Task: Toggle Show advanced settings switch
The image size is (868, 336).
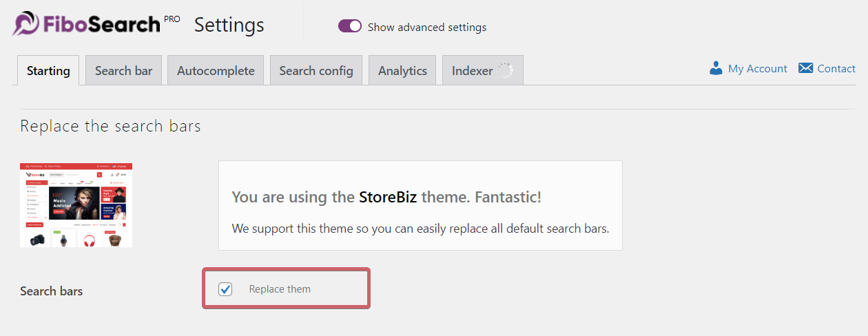Action: coord(350,26)
